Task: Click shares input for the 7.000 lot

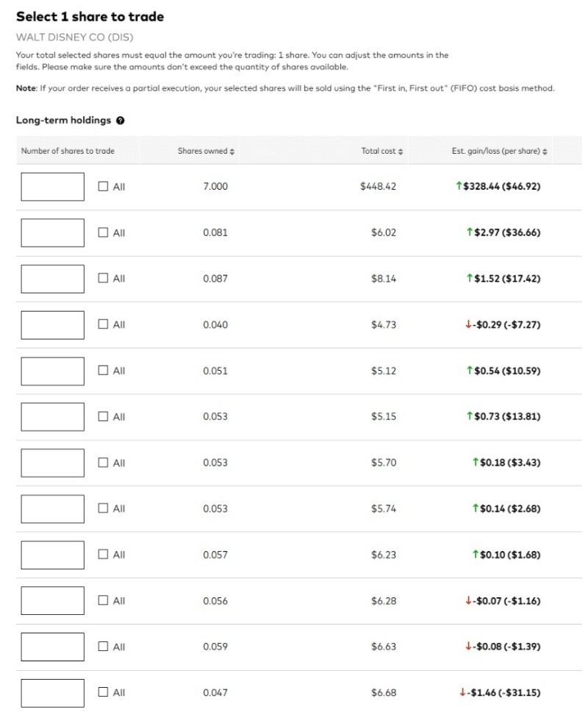Action: tap(53, 187)
